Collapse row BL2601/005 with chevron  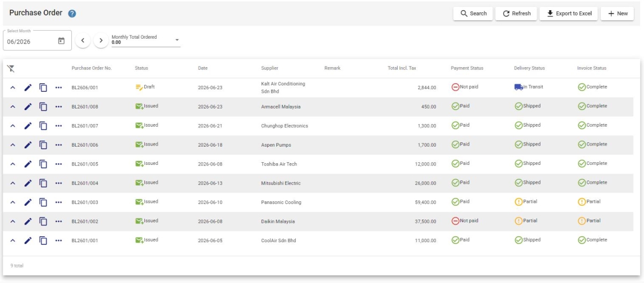13,164
